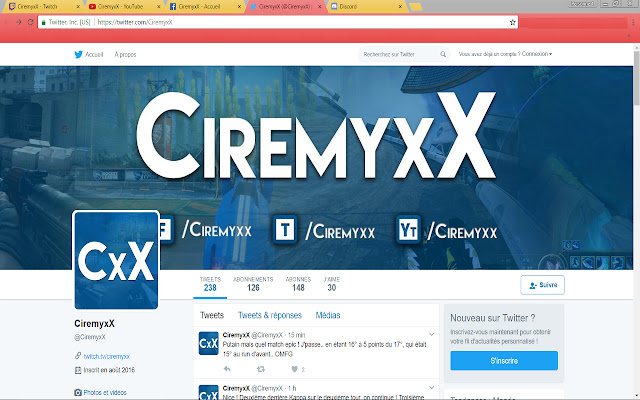Expand options chevron on 1 h tweet
Image resolution: width=640 pixels, height=400 pixels.
(x=431, y=387)
